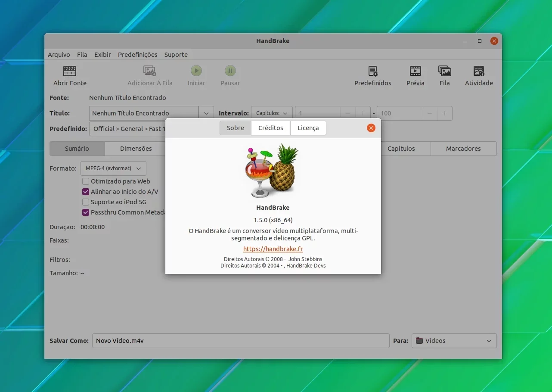
Task: Open the Predefinido preset selector
Action: (x=127, y=129)
